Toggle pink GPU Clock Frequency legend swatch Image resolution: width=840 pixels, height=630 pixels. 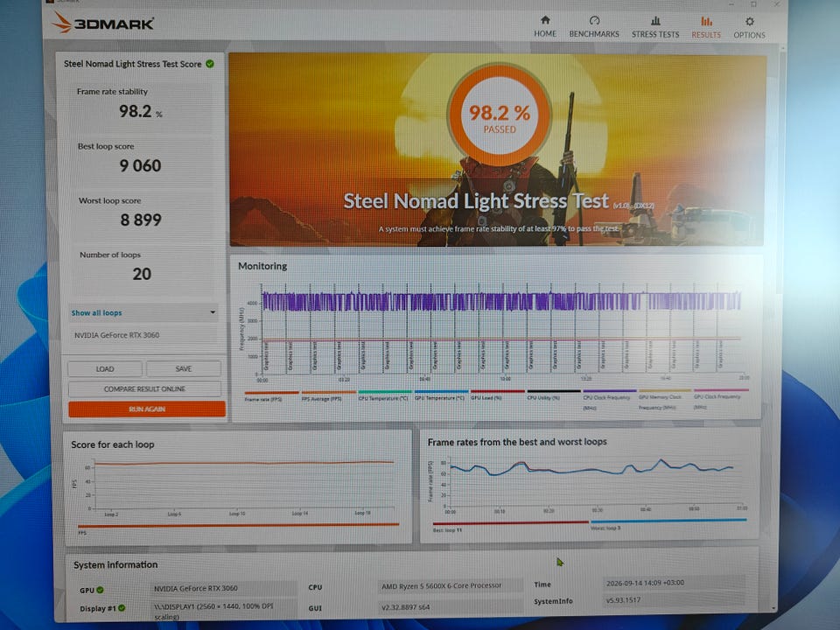tap(721, 390)
